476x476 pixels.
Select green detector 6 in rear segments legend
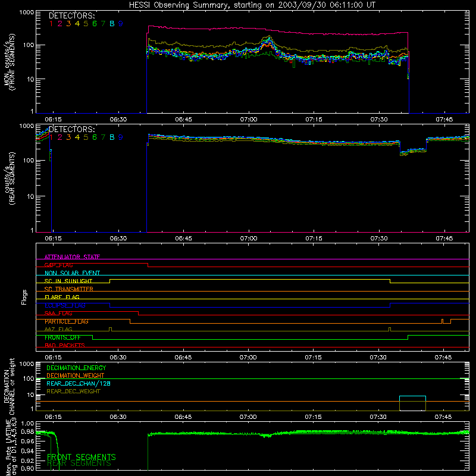[x=95, y=137]
